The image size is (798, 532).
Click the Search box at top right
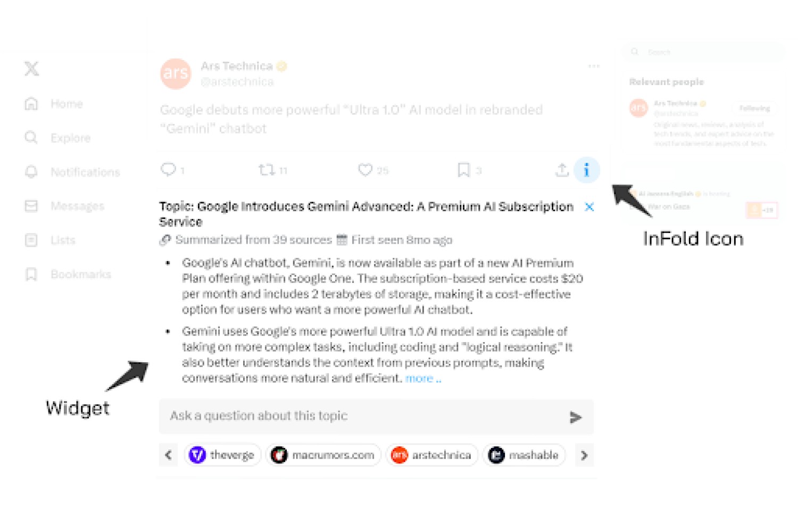click(703, 52)
